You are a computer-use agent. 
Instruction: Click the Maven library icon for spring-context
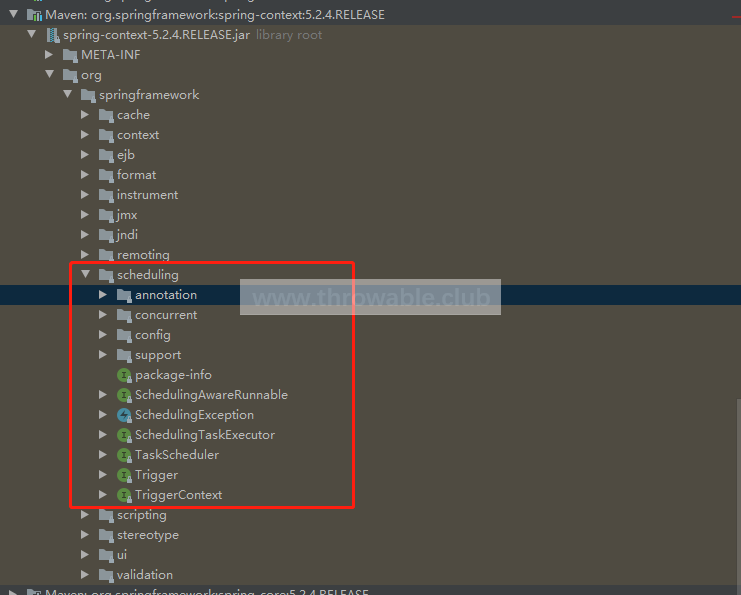tap(34, 15)
